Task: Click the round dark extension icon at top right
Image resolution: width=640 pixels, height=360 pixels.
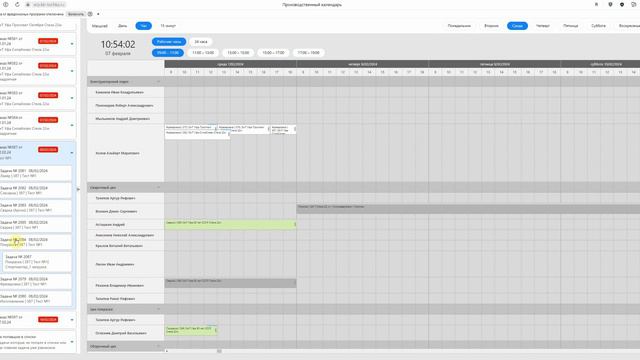Action: click(x=622, y=4)
